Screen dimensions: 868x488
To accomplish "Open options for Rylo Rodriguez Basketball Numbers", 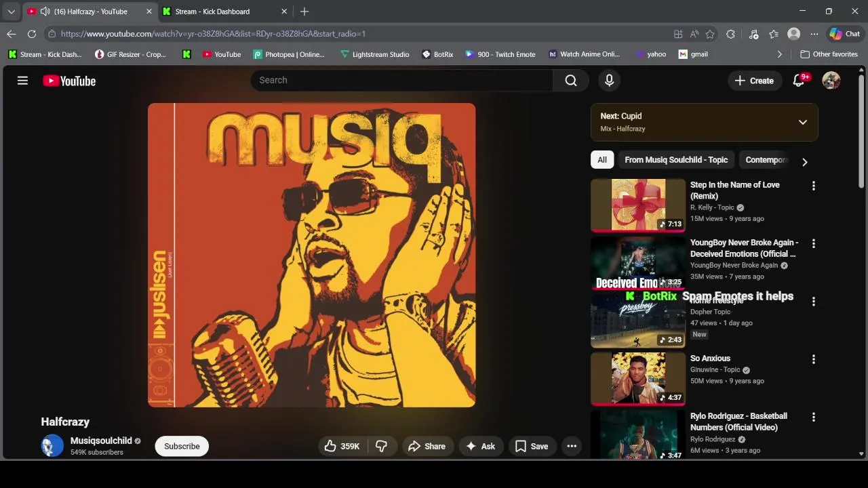I will pos(814,417).
